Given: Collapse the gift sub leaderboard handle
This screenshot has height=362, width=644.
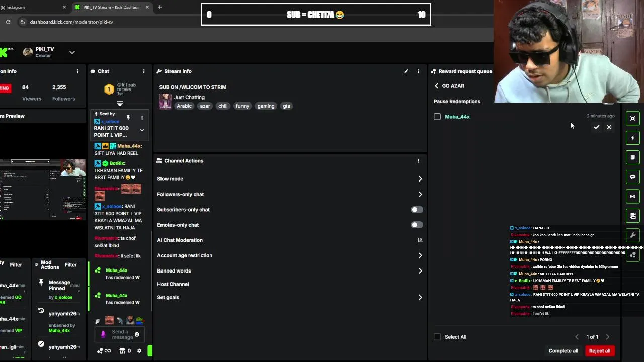Looking at the screenshot, I should [x=120, y=104].
